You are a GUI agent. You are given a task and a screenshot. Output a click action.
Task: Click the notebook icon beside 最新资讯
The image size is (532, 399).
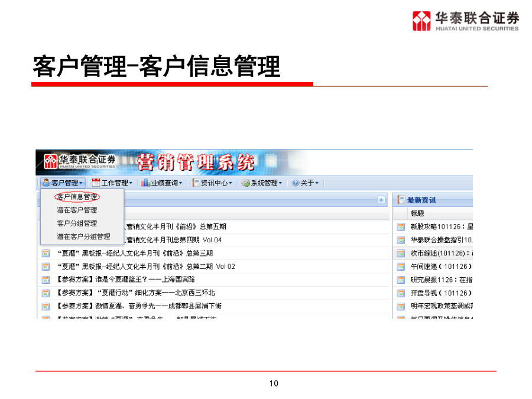(x=401, y=200)
